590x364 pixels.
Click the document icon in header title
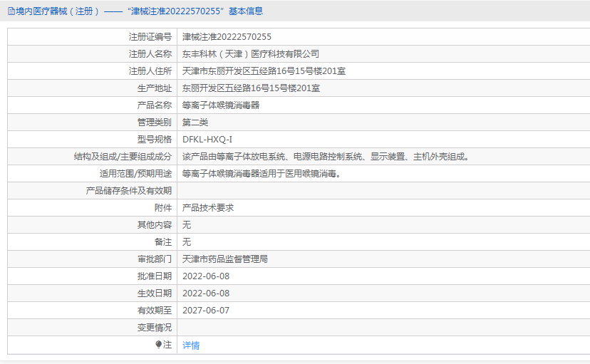(x=11, y=11)
